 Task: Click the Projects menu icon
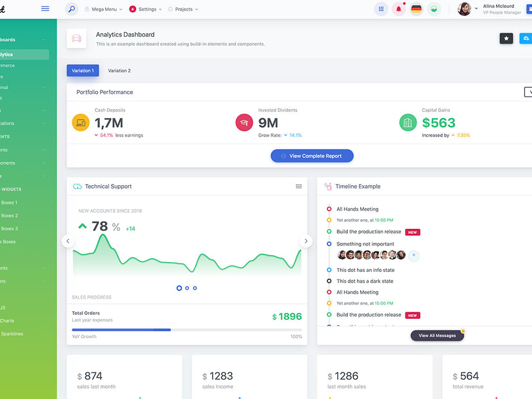170,9
